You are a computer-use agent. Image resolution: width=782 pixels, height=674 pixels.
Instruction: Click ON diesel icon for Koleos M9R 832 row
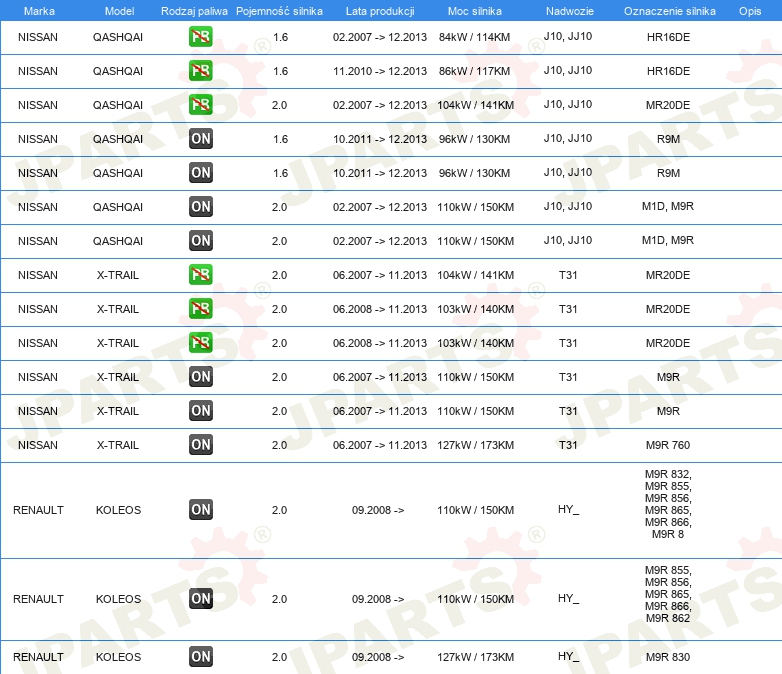[200, 510]
